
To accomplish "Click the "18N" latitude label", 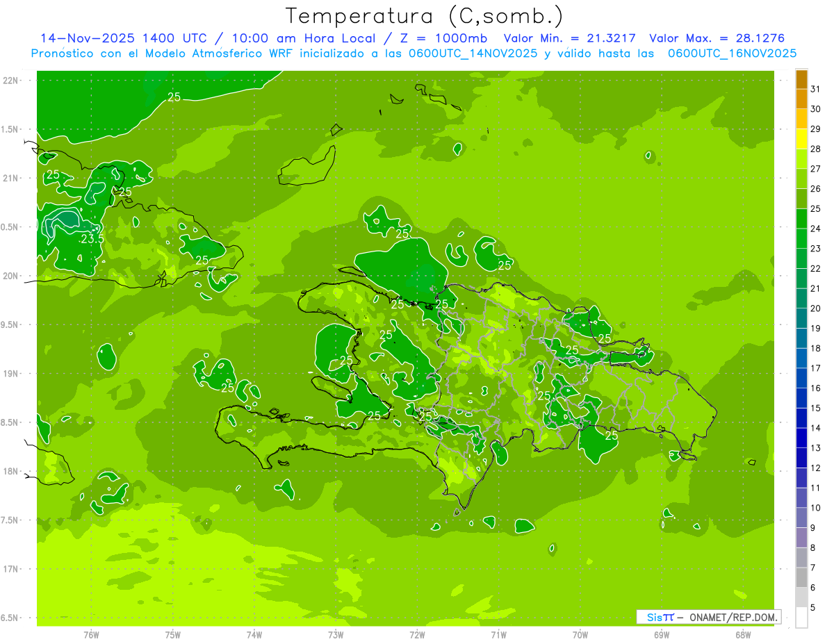I will click(x=10, y=471).
